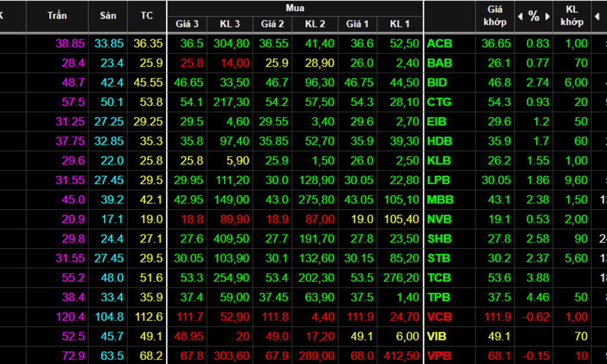
Task: Select MBB KL 2 volume 275,80
Action: coord(317,199)
